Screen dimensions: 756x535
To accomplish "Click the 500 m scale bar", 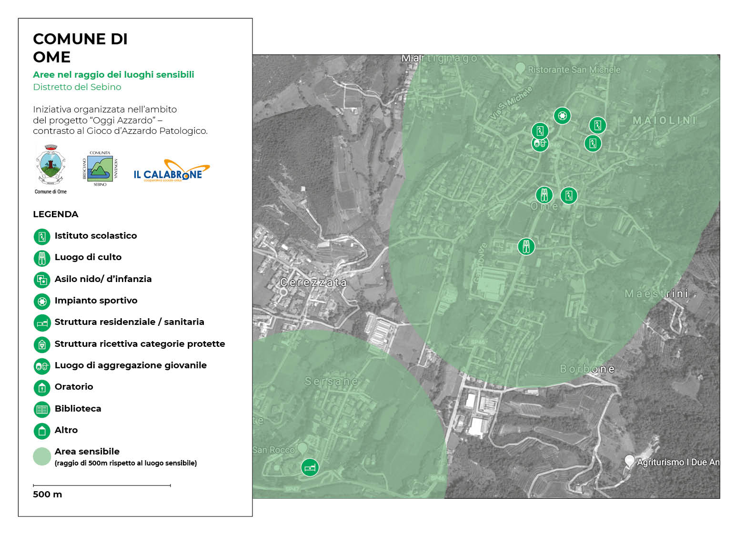I will point(102,485).
